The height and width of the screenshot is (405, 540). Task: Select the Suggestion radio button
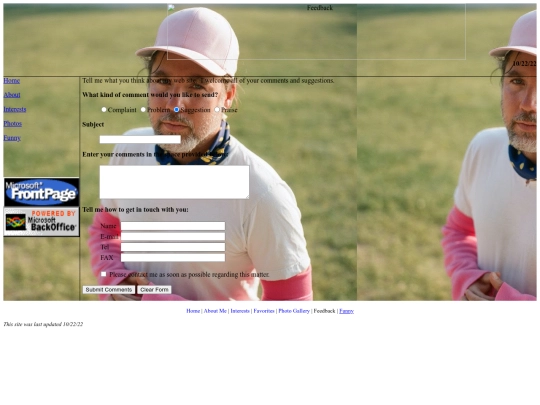tap(176, 110)
